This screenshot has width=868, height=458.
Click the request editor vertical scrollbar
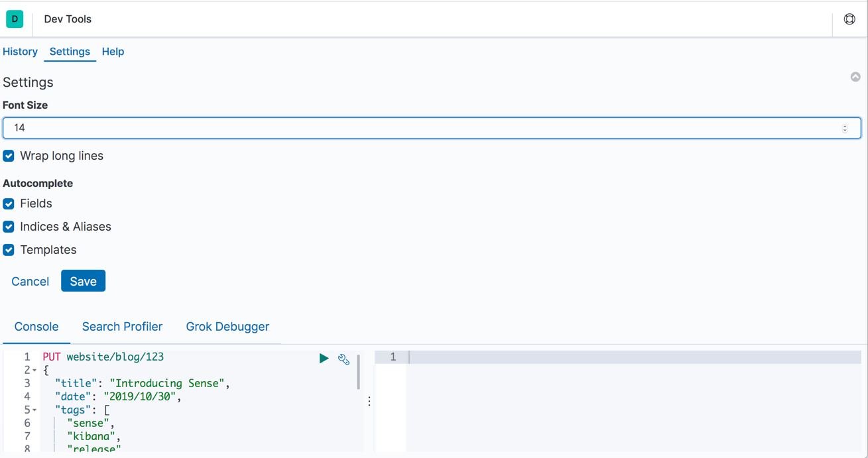[359, 372]
